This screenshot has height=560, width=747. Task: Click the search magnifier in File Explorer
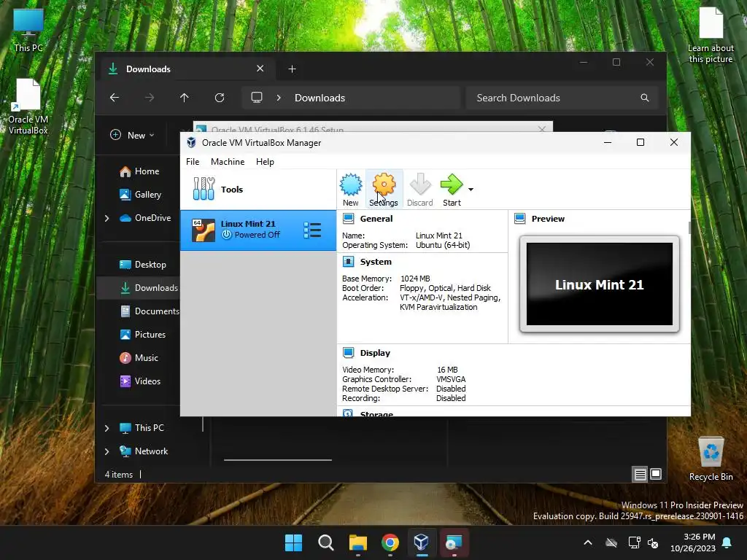tap(645, 98)
